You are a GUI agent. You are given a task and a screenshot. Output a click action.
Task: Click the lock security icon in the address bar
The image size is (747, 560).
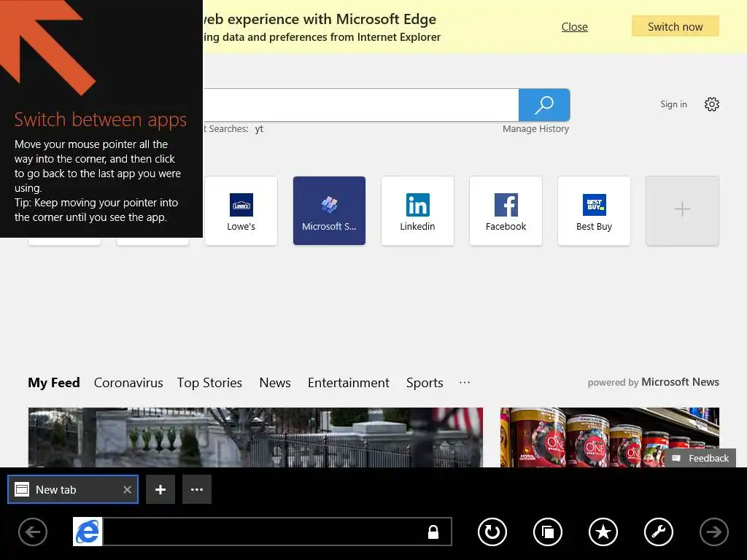tap(433, 532)
